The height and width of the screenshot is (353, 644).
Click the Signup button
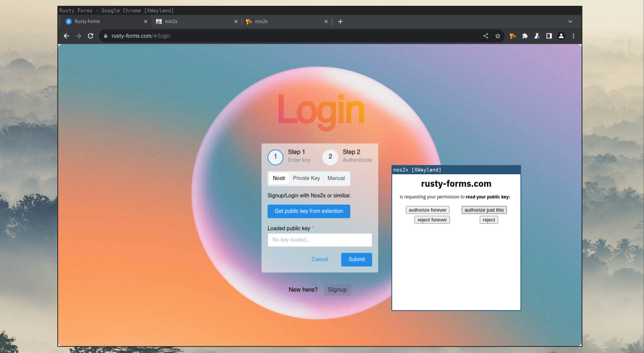[337, 290]
